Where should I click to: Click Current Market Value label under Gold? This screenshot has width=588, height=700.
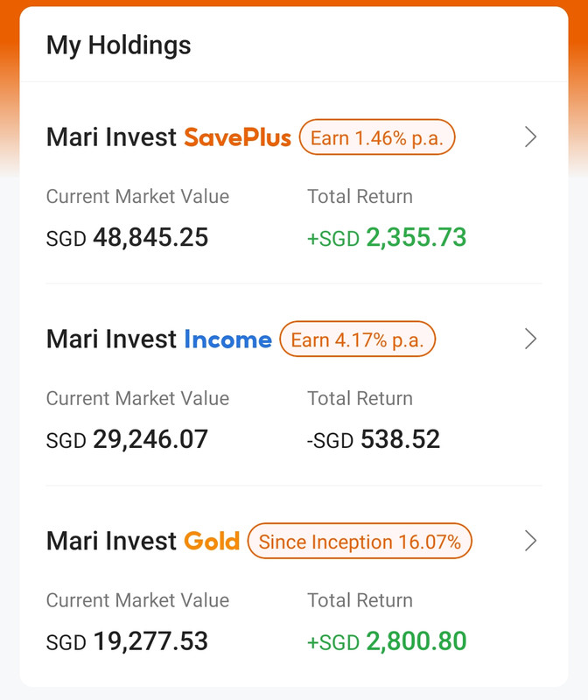tap(137, 600)
